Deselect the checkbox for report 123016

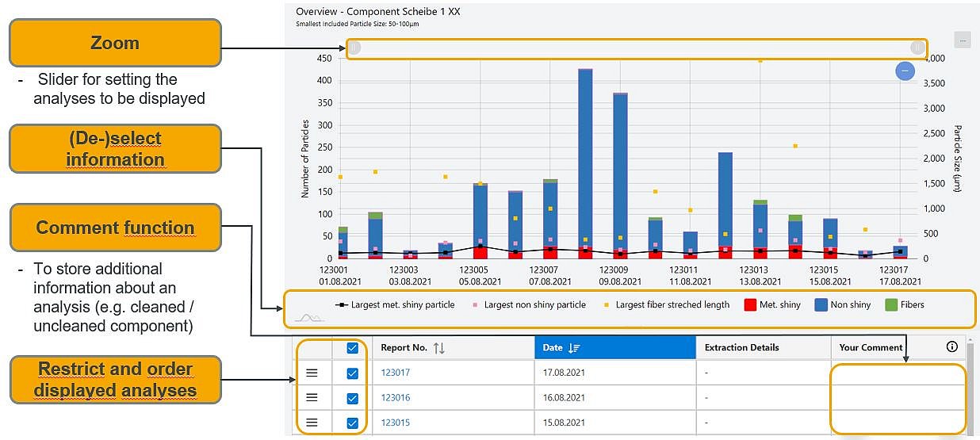coord(352,397)
